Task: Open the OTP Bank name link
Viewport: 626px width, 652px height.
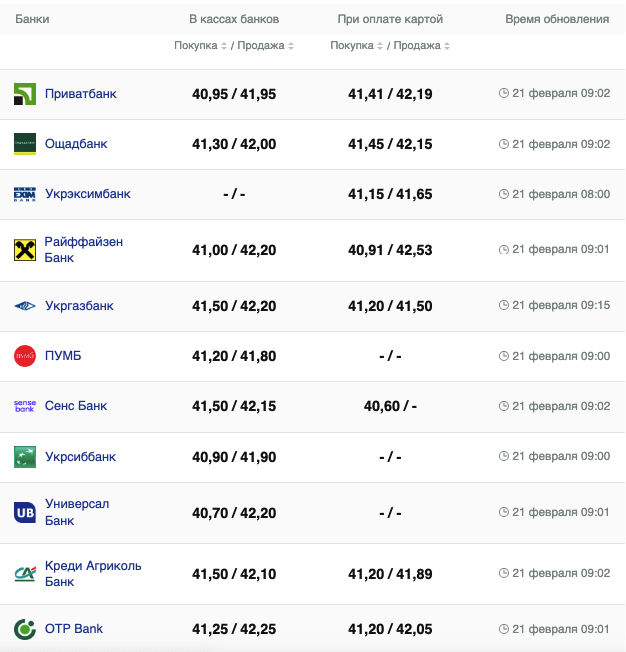Action: point(74,629)
